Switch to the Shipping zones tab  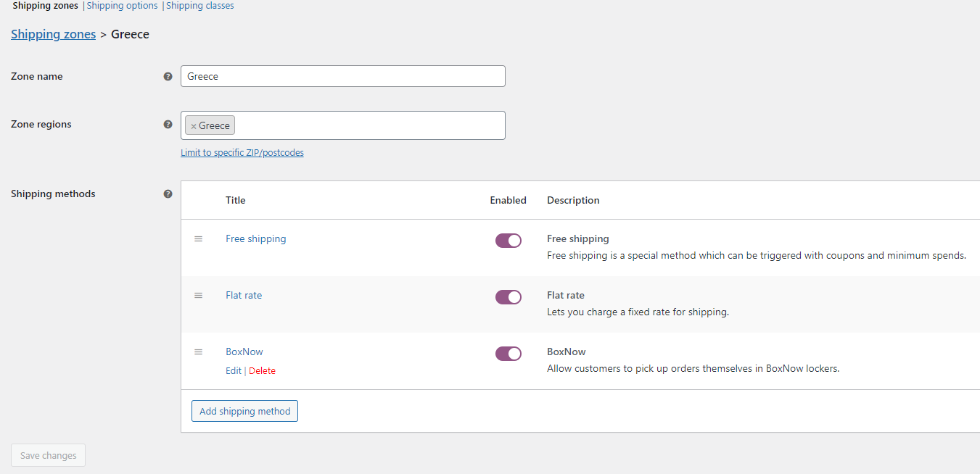tap(45, 6)
